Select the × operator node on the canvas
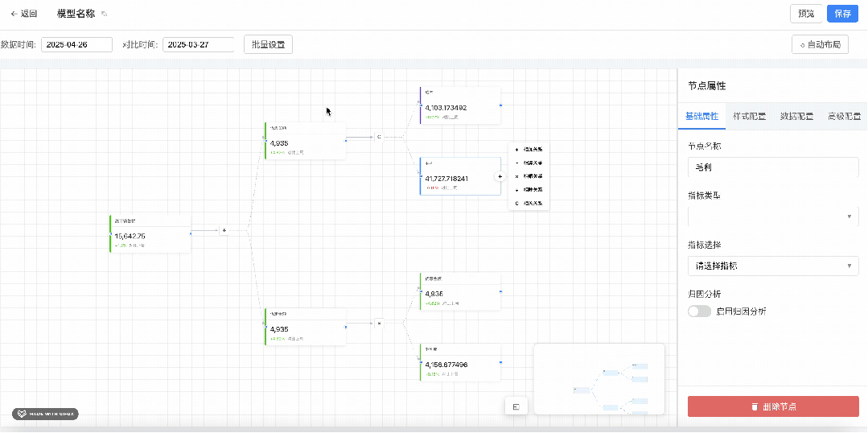The image size is (868, 433). 379,323
